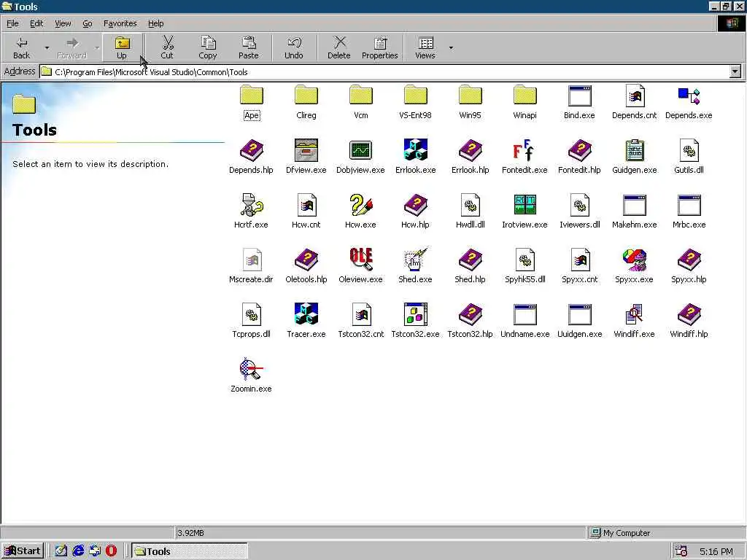This screenshot has height=560, width=747.
Task: Click the Undo toolbar button
Action: (x=294, y=47)
